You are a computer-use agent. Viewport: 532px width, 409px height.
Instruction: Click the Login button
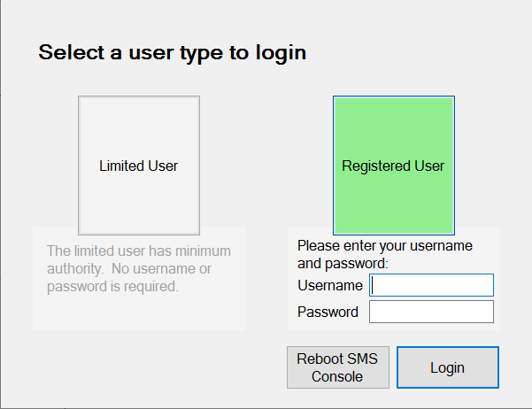448,367
